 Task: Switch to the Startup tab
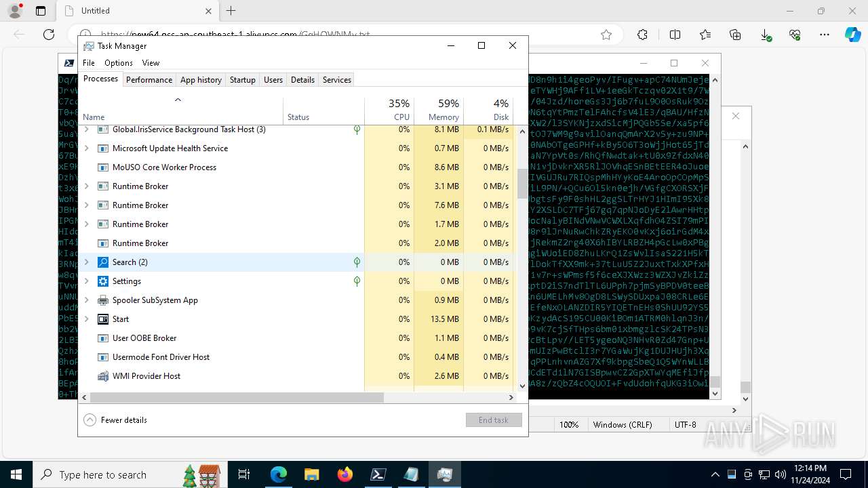[243, 80]
